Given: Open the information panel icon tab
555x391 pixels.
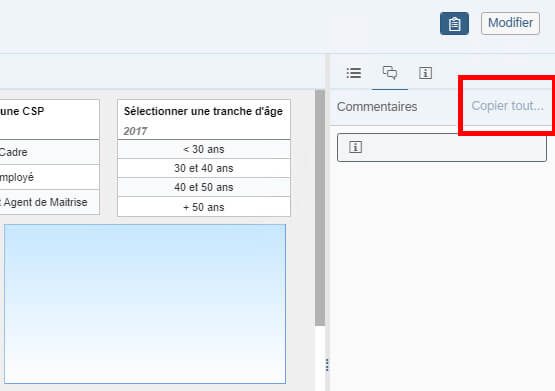Looking at the screenshot, I should click(425, 73).
